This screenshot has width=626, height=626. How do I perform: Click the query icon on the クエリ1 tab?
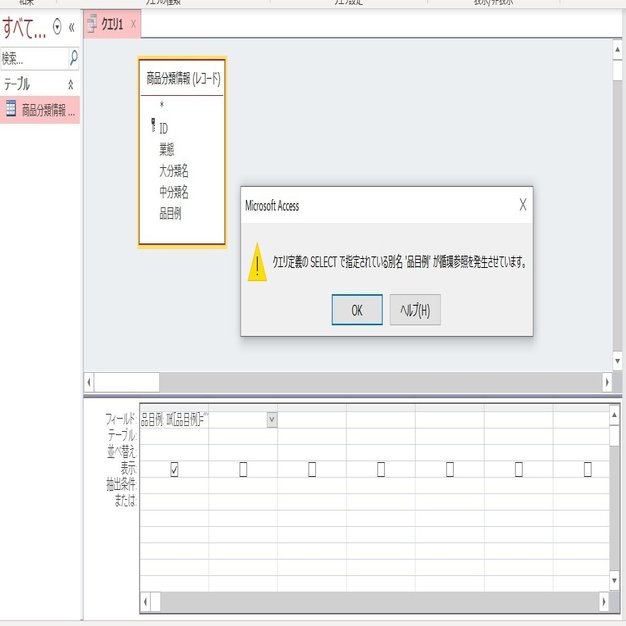point(92,24)
